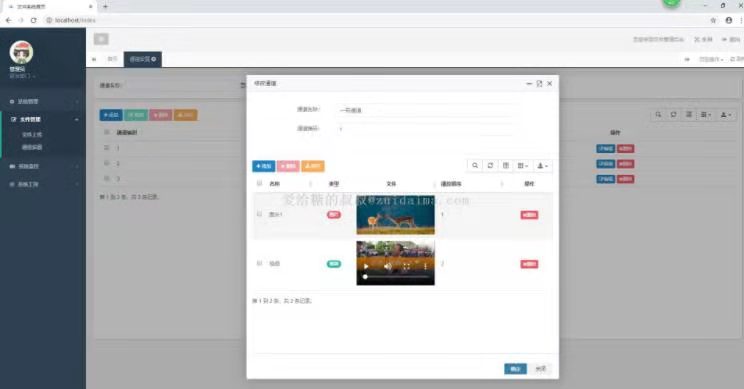Delete the deer image row with red button
Image resolution: width=744 pixels, height=389 pixels.
tap(529, 215)
